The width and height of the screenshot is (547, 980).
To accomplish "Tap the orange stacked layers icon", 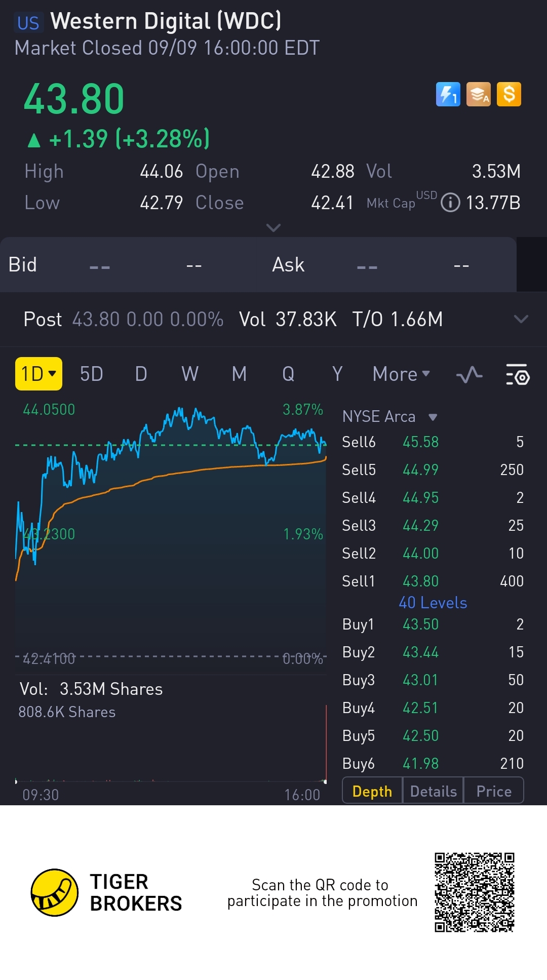I will click(479, 94).
